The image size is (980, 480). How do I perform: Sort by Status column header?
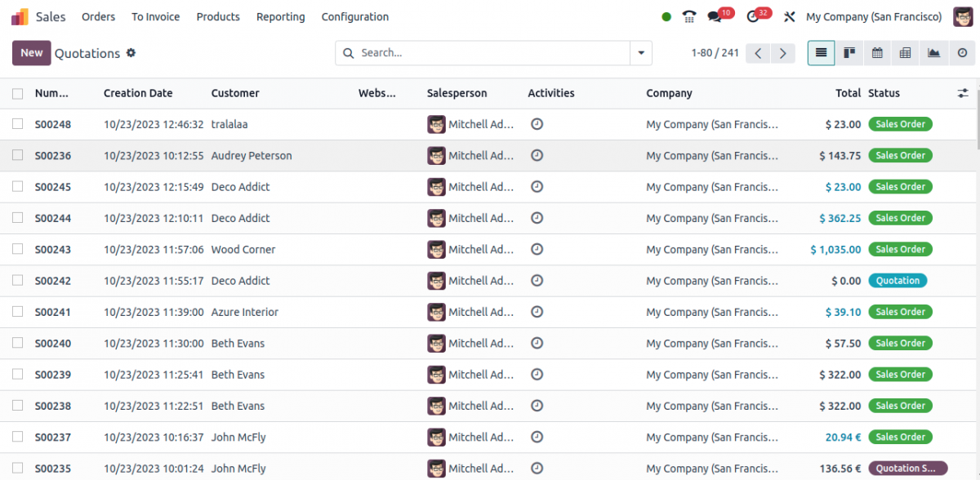(x=884, y=93)
